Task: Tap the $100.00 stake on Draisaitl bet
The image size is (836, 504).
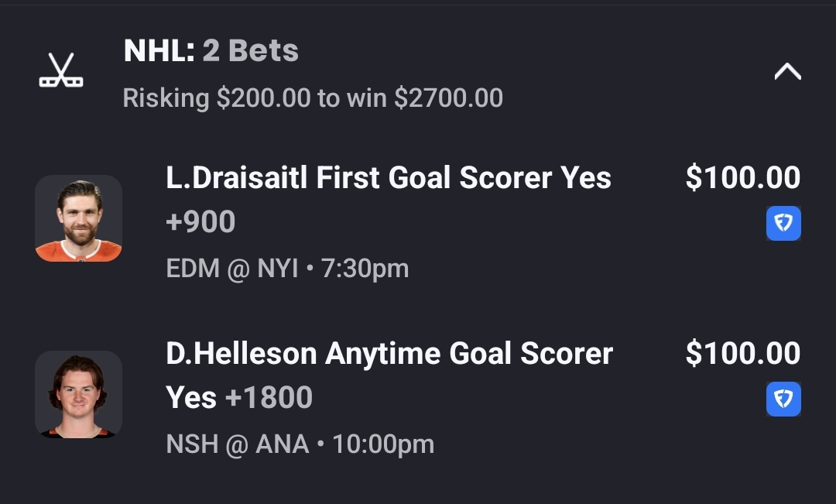Action: click(x=742, y=178)
